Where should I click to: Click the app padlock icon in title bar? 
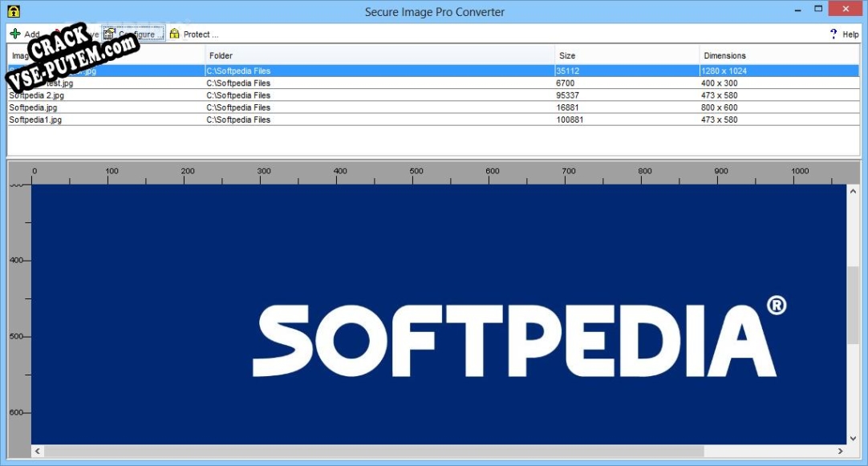click(x=14, y=11)
